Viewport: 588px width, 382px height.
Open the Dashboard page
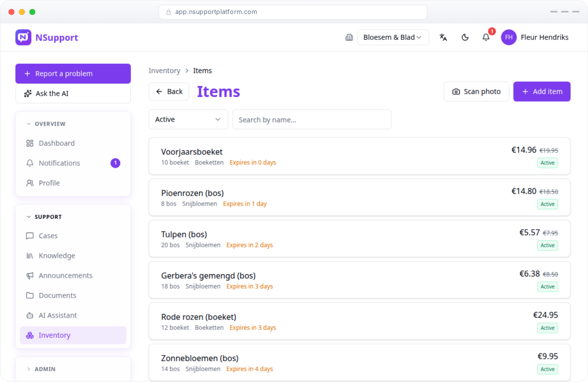click(x=73, y=143)
